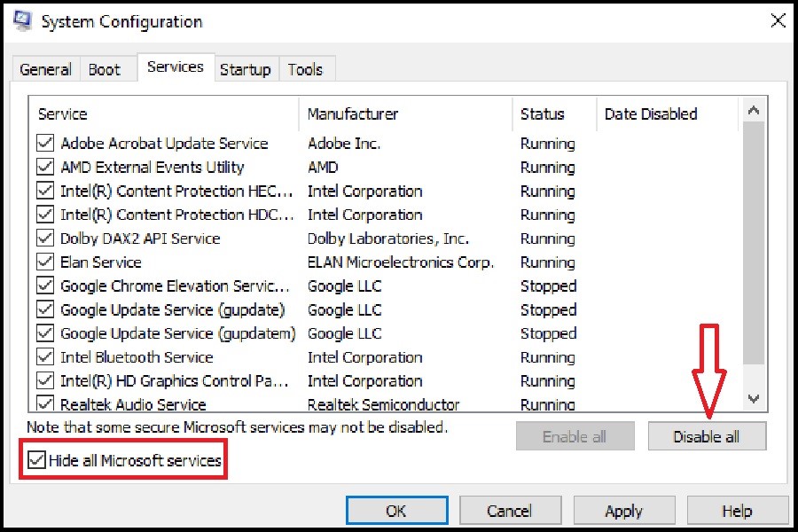Uncheck Hide all Microsoft services
This screenshot has height=532, width=798.
pos(37,460)
